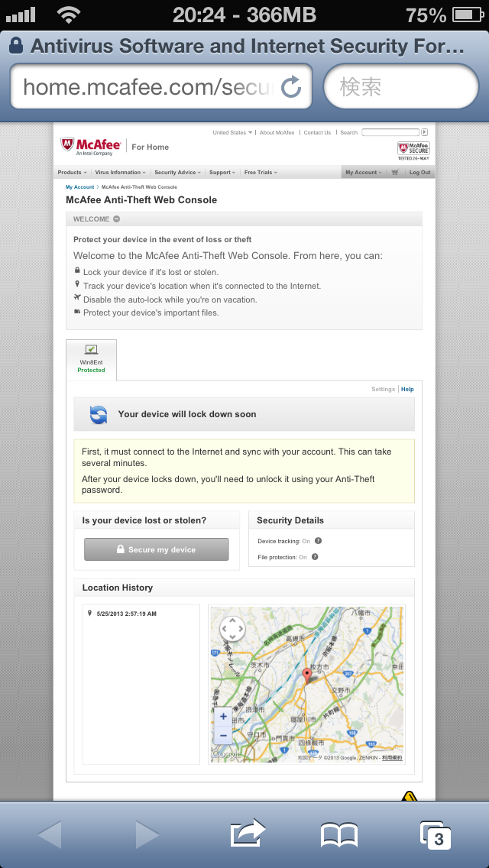
Task: Expand the Free Trials menu
Action: click(261, 172)
